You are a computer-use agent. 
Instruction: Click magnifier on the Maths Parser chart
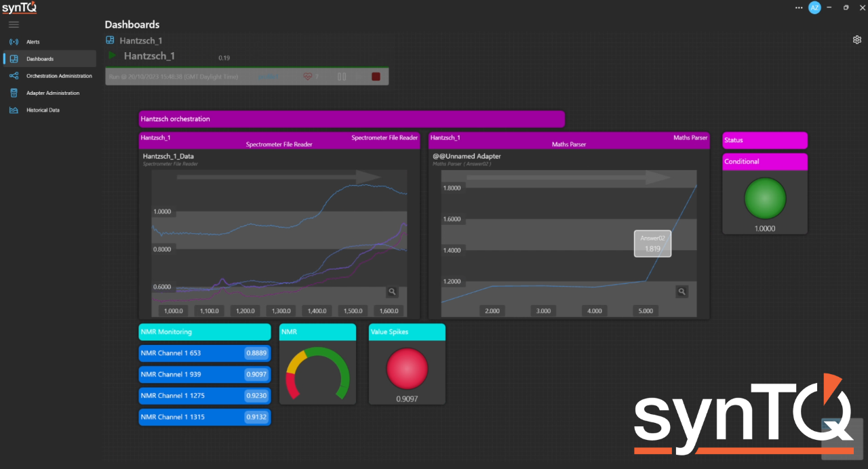[682, 291]
